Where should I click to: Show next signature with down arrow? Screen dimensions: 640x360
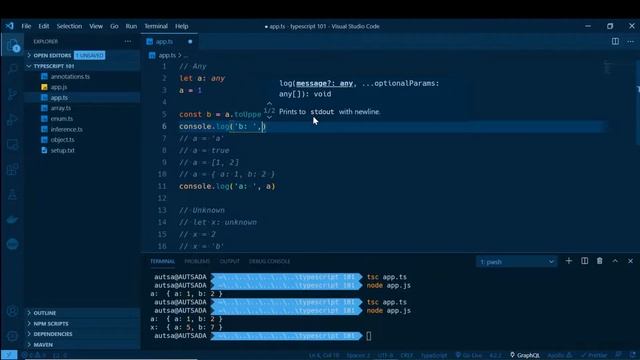click(269, 118)
